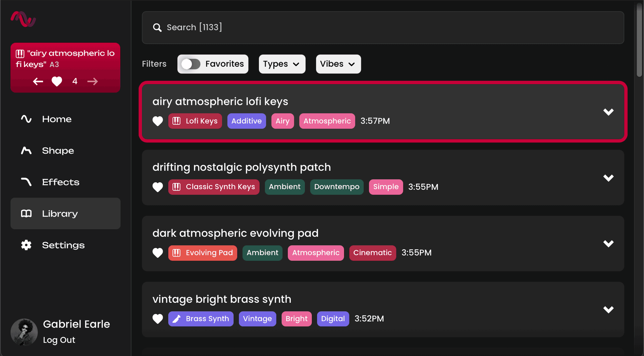Favorite the drifting nostalgic polysynth patch
The height and width of the screenshot is (356, 644).
[x=158, y=187]
